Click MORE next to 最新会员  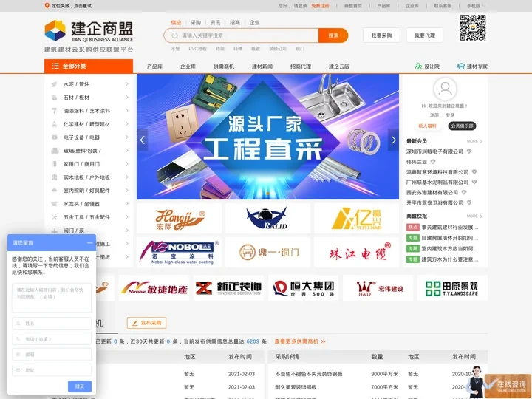click(474, 141)
